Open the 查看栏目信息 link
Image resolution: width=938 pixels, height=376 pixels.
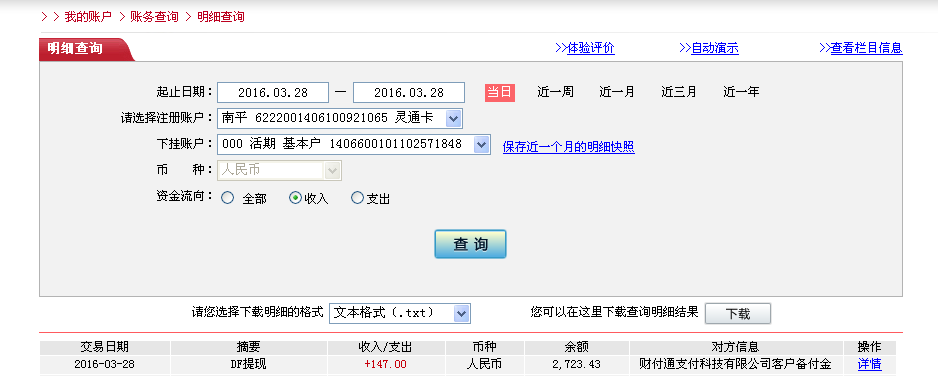860,48
